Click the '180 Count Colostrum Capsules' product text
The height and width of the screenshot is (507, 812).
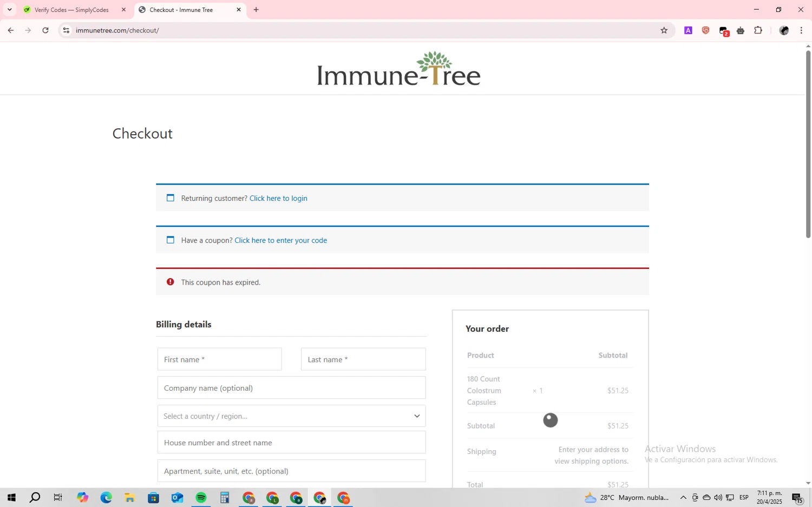(484, 391)
